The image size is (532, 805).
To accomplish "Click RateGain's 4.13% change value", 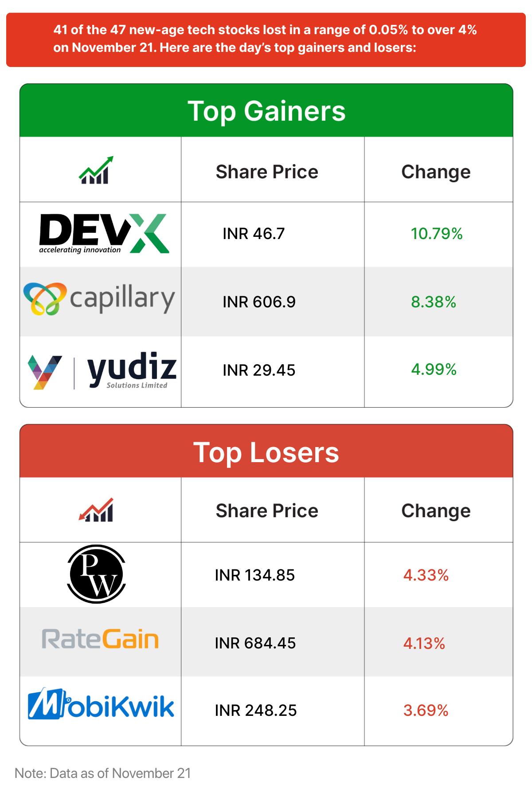I will 424,644.
